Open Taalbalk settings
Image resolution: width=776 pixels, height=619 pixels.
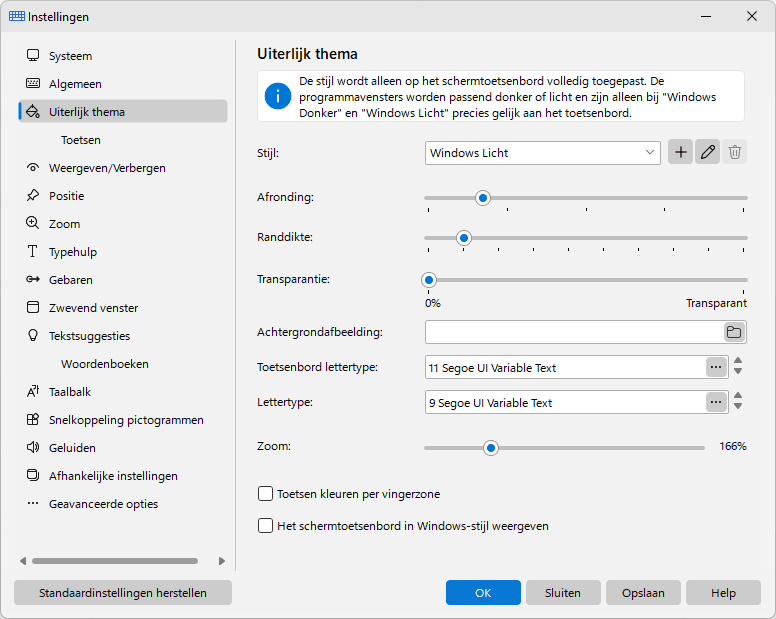pyautogui.click(x=123, y=391)
